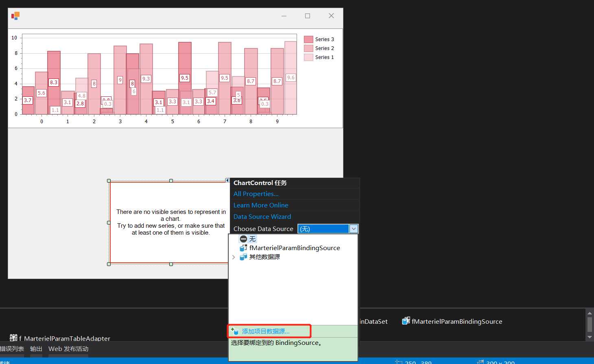Select fMarterielParamBindingSource in component tray
Image resolution: width=594 pixels, height=364 pixels.
pos(452,321)
